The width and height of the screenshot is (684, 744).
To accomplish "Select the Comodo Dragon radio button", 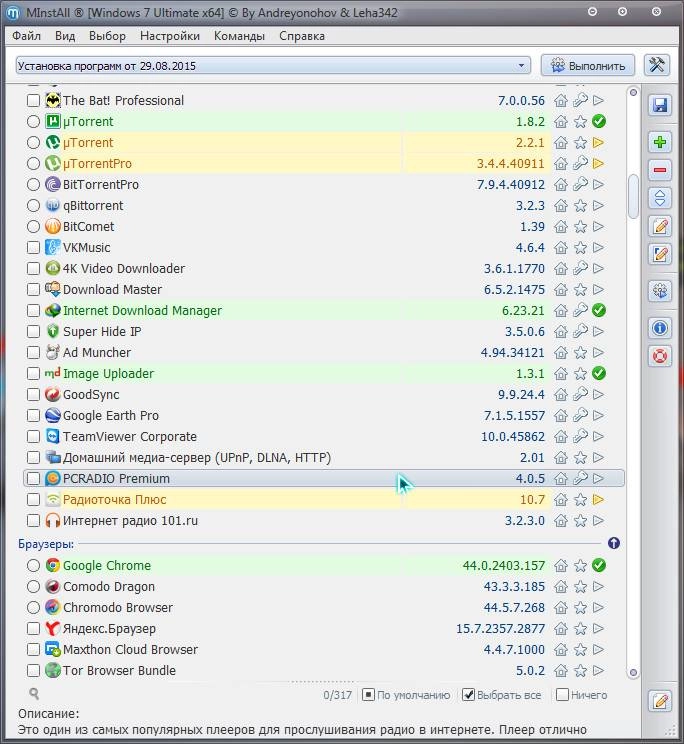I will click(x=33, y=586).
